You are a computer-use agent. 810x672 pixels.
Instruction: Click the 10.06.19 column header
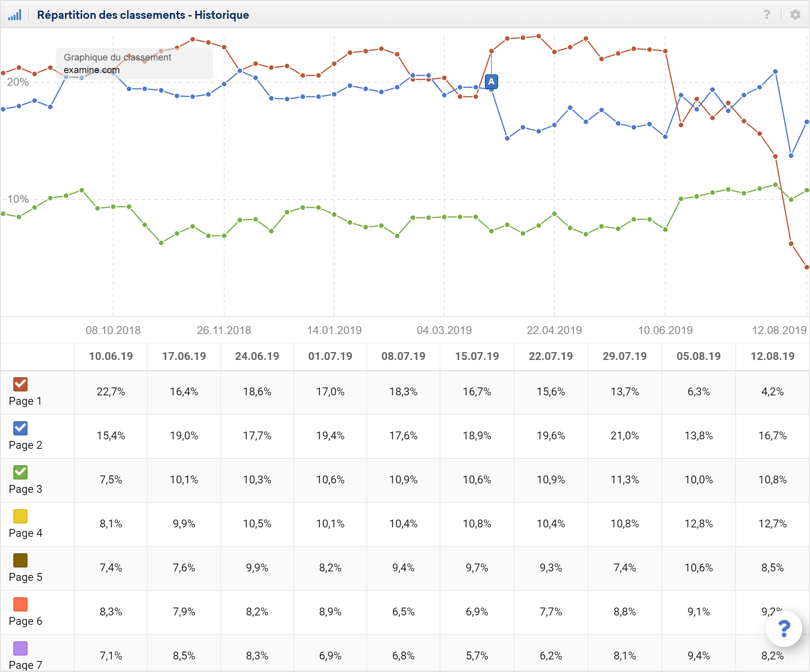pos(111,356)
